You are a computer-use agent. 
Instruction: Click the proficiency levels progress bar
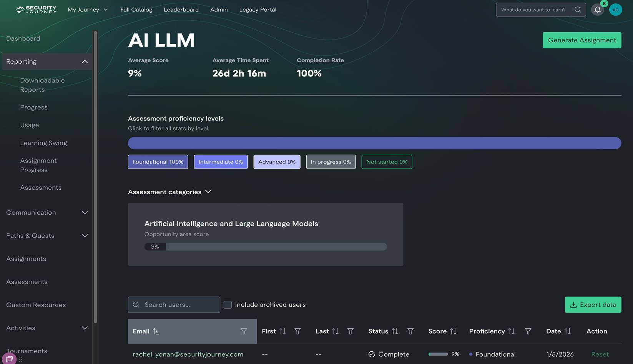(375, 143)
